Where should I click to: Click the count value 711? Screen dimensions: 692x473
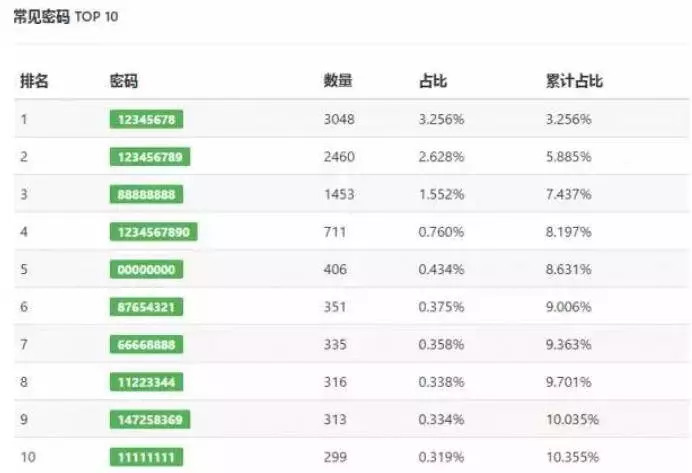[x=335, y=232]
